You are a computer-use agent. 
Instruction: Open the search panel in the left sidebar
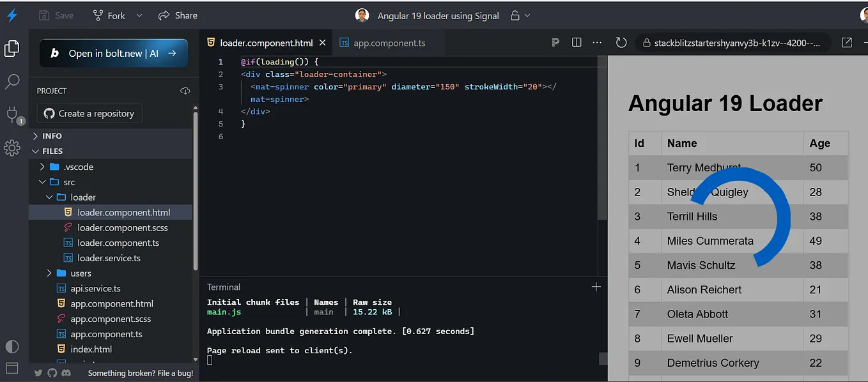(x=12, y=81)
